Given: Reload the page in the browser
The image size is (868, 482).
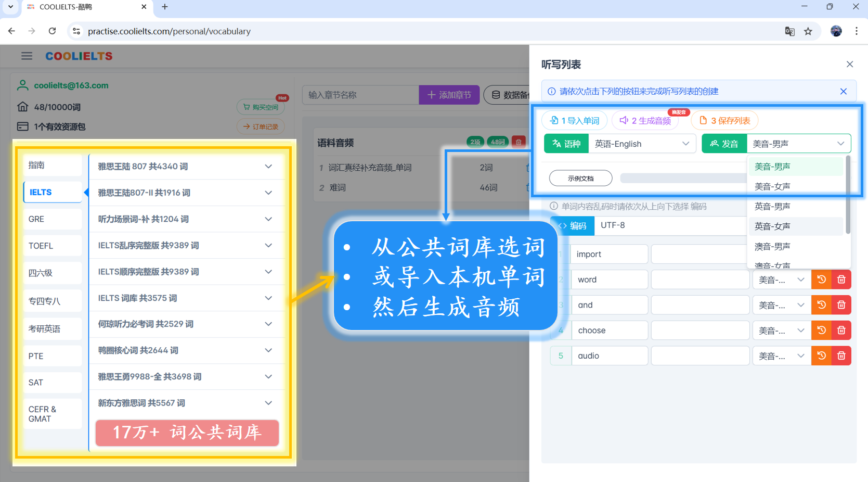Looking at the screenshot, I should click(52, 31).
